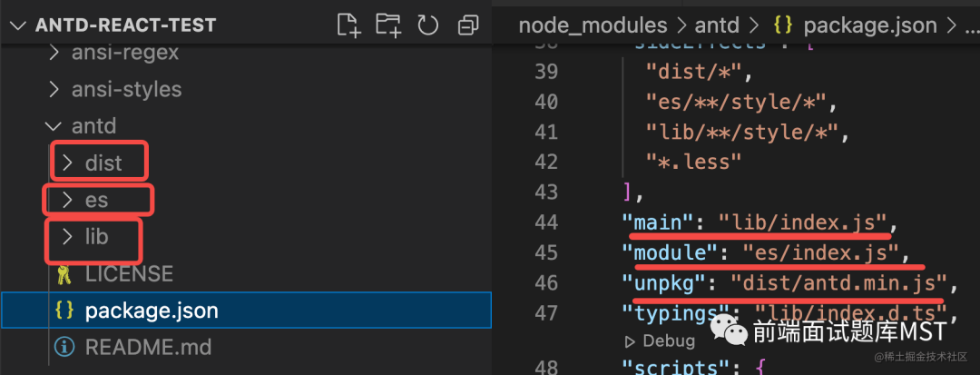The image size is (980, 375).
Task: Click the braces icon beside package.json in the tree
Action: click(x=64, y=310)
